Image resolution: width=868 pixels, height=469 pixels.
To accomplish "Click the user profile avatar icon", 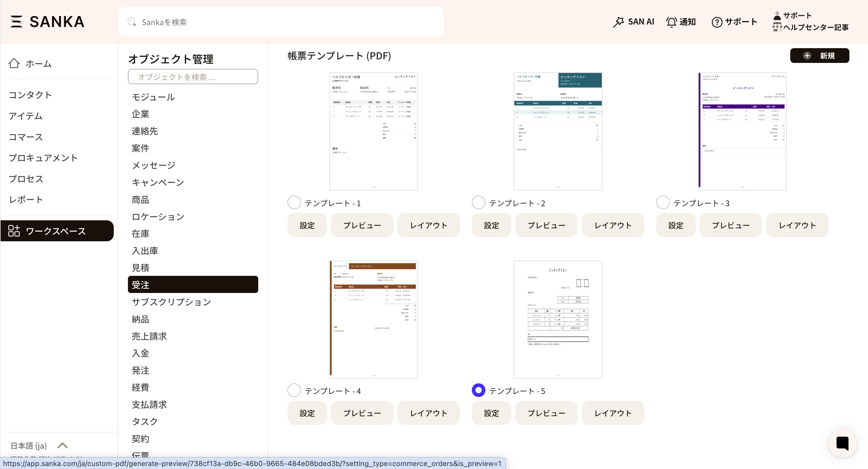I will click(x=777, y=15).
